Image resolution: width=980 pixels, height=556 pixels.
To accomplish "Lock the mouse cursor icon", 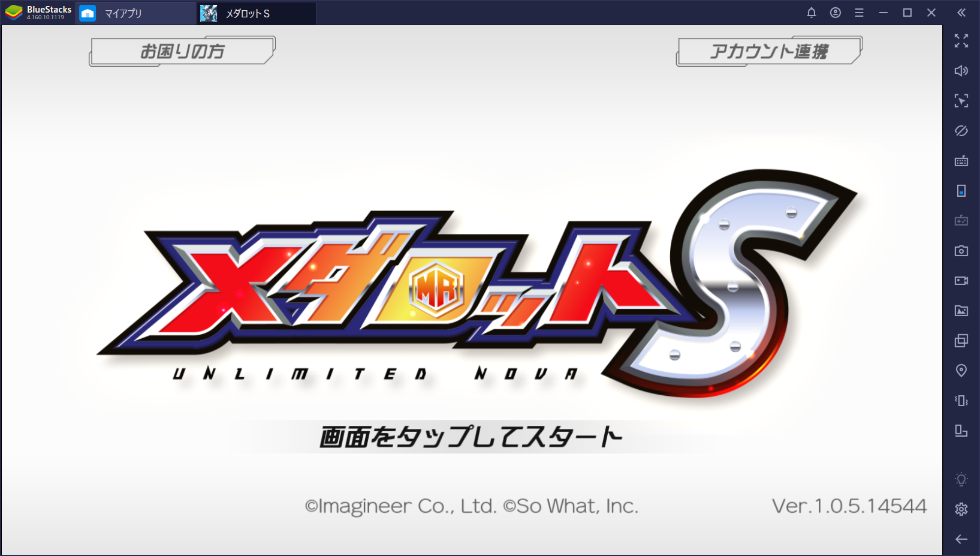I will [961, 101].
